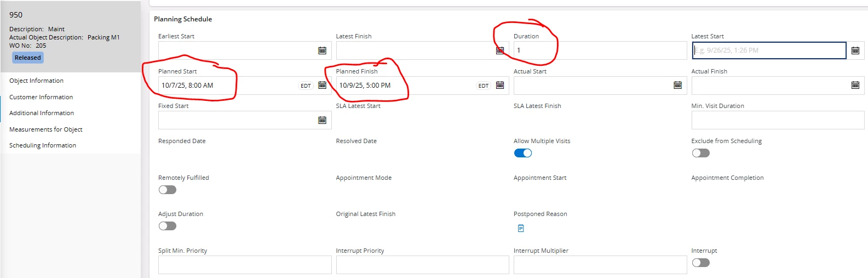
Task: Disable Allow Multiple Visits toggle
Action: (x=523, y=153)
